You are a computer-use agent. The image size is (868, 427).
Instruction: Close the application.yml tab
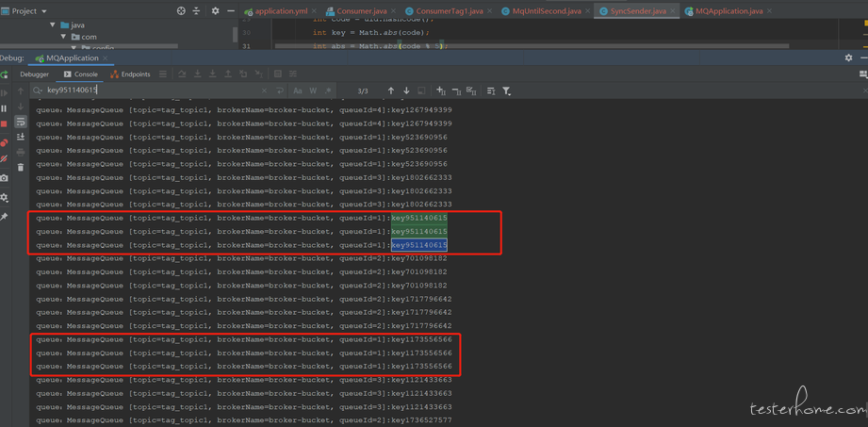click(x=315, y=11)
